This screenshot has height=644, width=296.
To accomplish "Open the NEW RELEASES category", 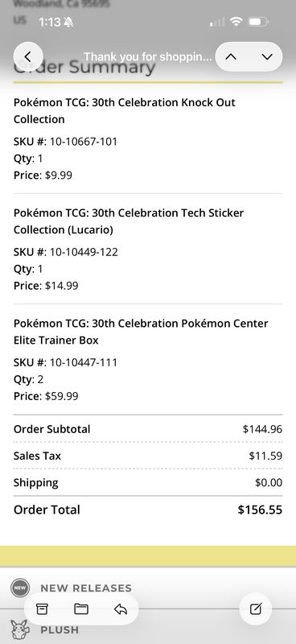I will pos(86,588).
